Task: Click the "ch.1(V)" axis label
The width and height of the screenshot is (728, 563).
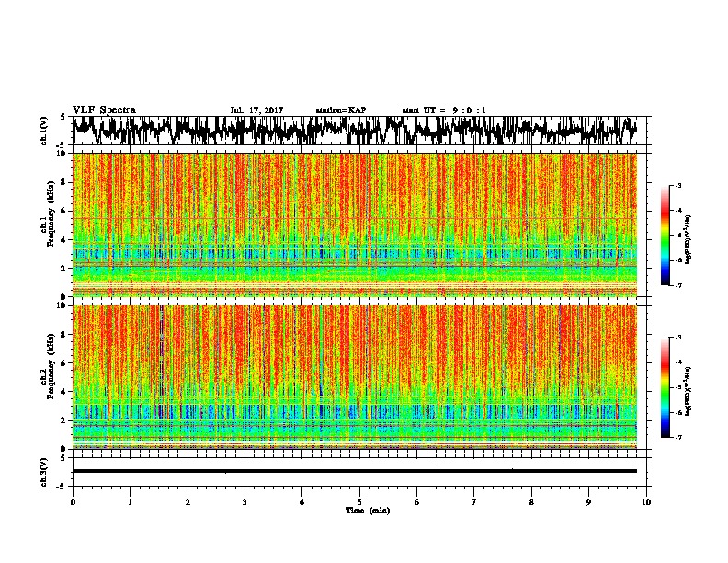Action: [43, 131]
